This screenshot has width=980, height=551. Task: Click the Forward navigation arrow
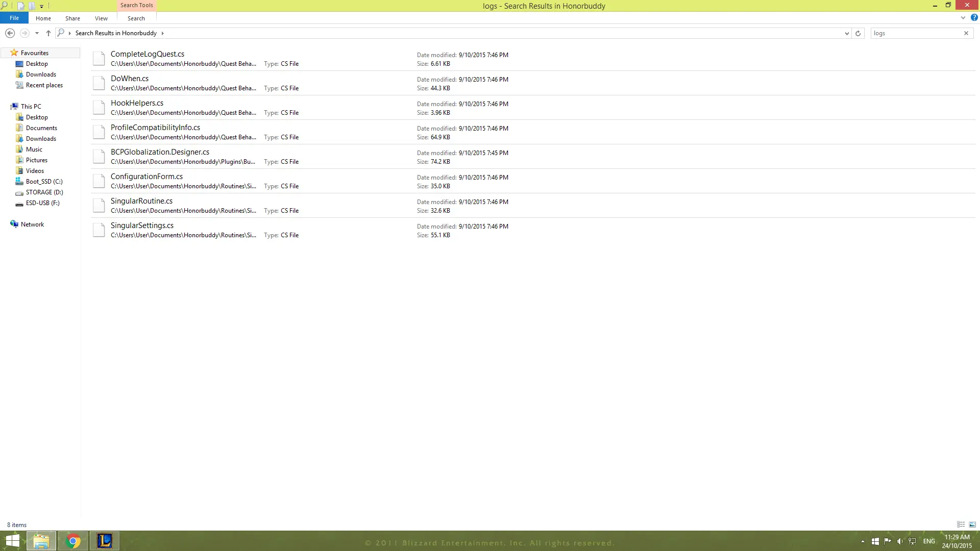click(x=24, y=33)
